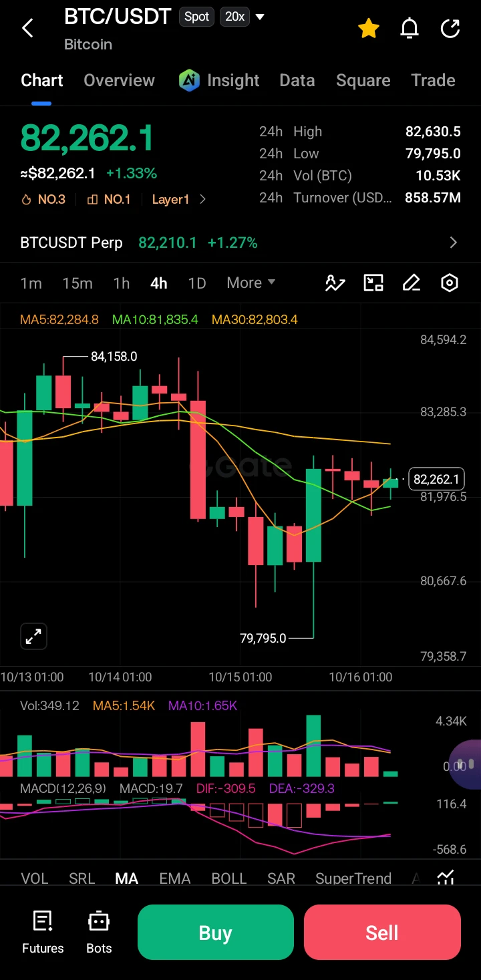The height and width of the screenshot is (980, 481).
Task: Tap the 24h High value 82,630.5
Action: (x=433, y=132)
